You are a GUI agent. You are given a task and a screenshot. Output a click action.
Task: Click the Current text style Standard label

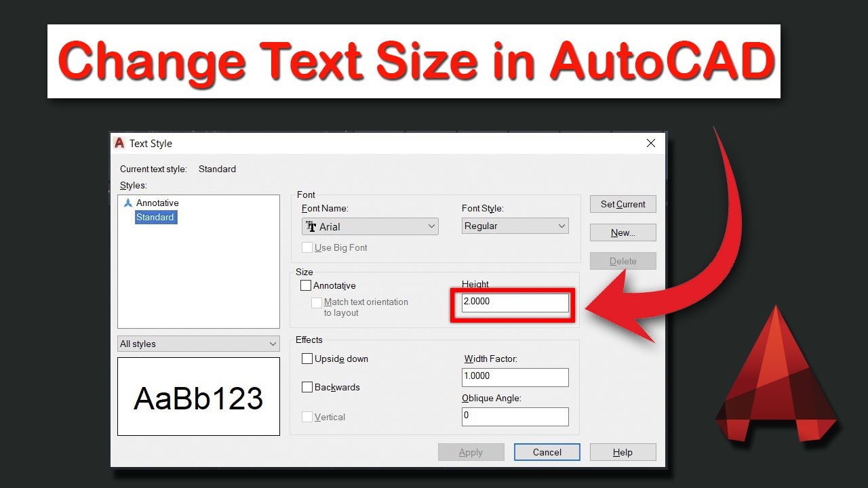pyautogui.click(x=178, y=169)
